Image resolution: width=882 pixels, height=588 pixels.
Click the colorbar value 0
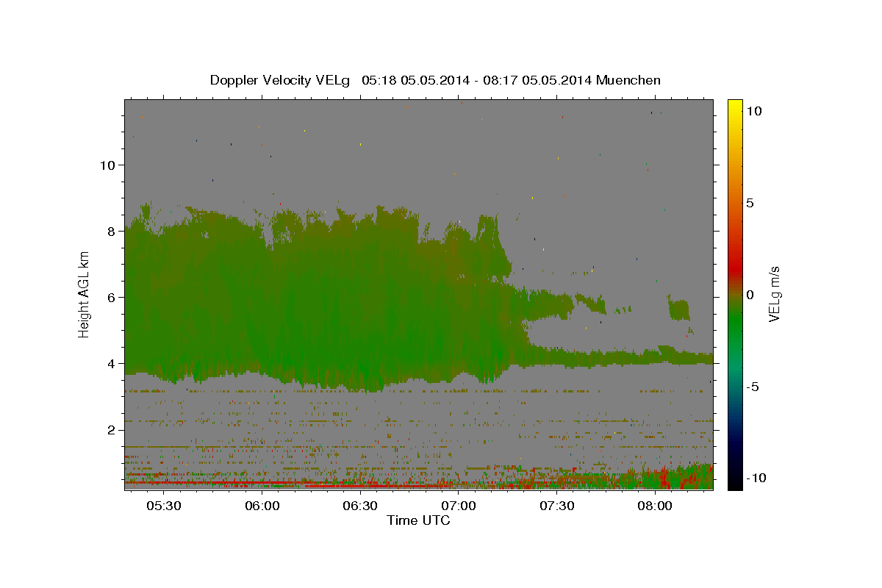[750, 294]
